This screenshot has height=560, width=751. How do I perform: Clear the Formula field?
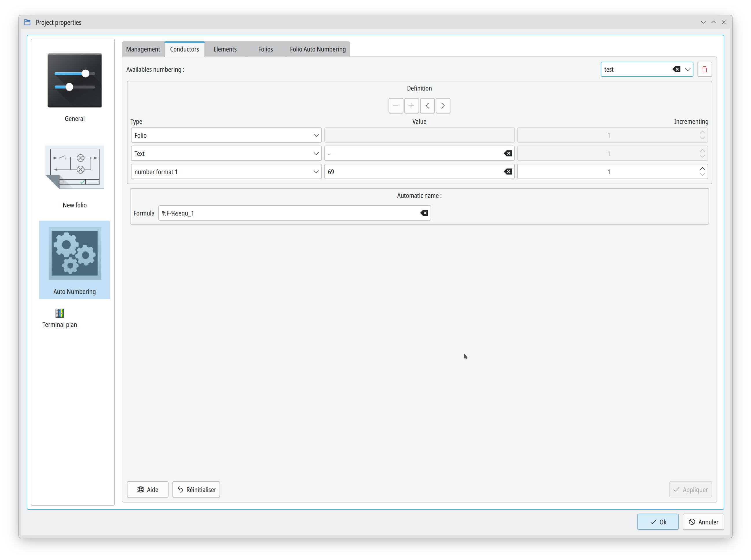(x=424, y=213)
